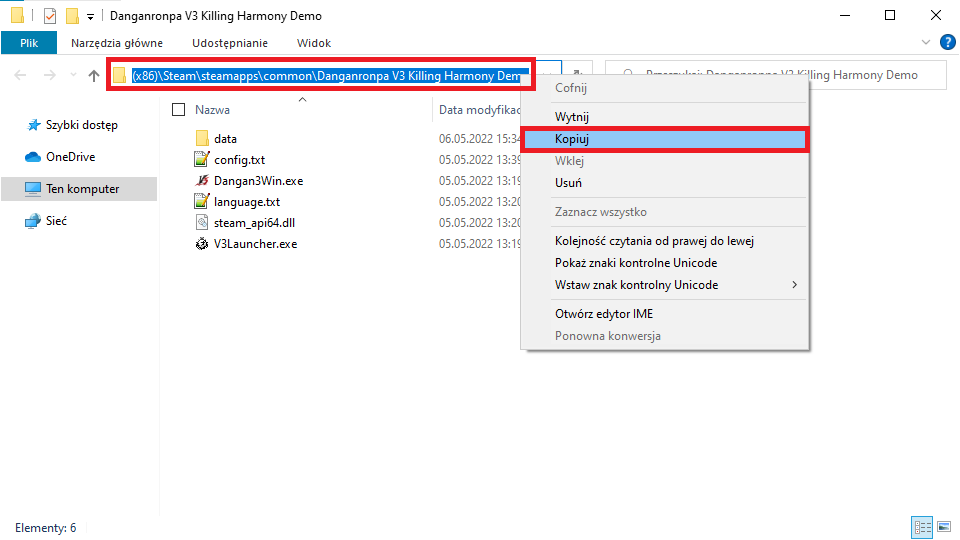The width and height of the screenshot is (960, 540).
Task: Click the folder icon in the address bar
Action: point(119,76)
